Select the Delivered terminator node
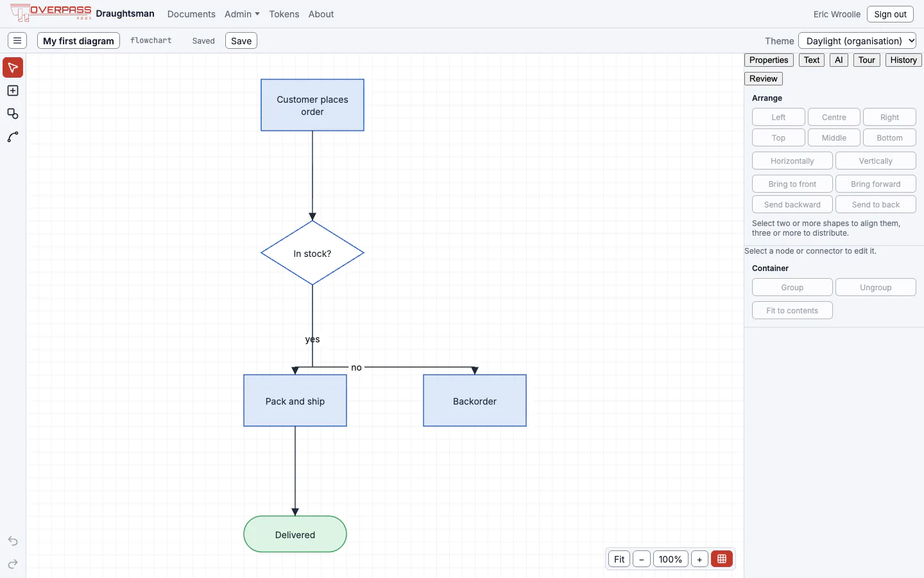924x578 pixels. pos(295,534)
